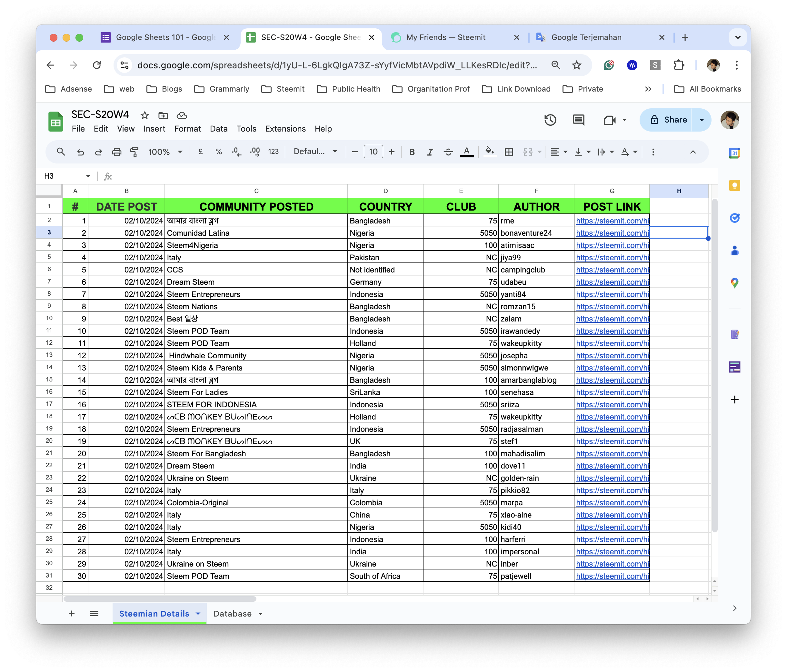Switch to the Database sheet tab
The image size is (787, 672).
(x=233, y=614)
